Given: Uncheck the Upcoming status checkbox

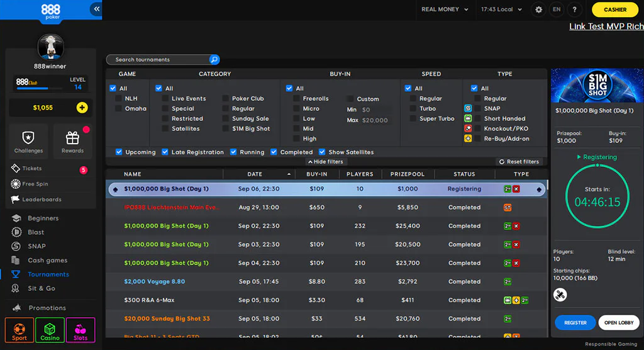Looking at the screenshot, I should tap(119, 152).
